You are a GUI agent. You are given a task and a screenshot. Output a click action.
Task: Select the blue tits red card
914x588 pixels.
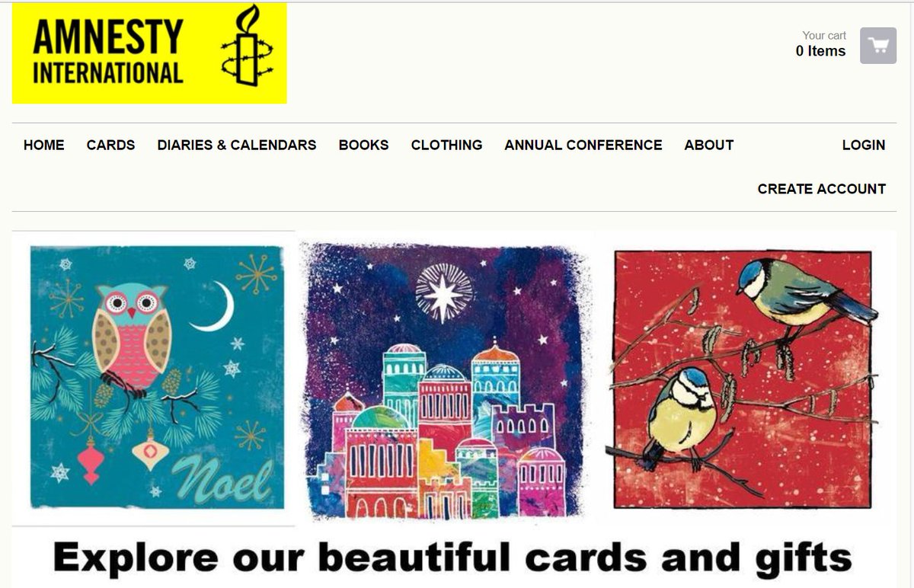tap(743, 379)
